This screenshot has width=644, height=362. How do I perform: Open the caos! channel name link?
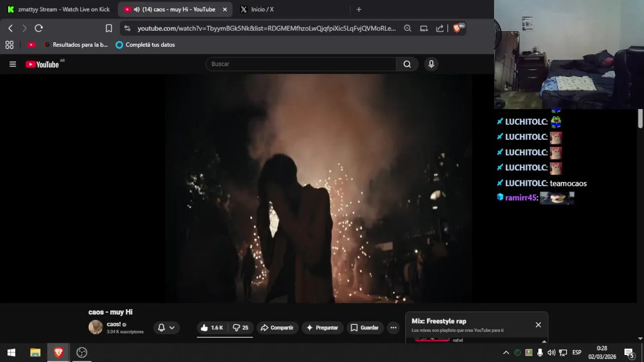pos(114,324)
